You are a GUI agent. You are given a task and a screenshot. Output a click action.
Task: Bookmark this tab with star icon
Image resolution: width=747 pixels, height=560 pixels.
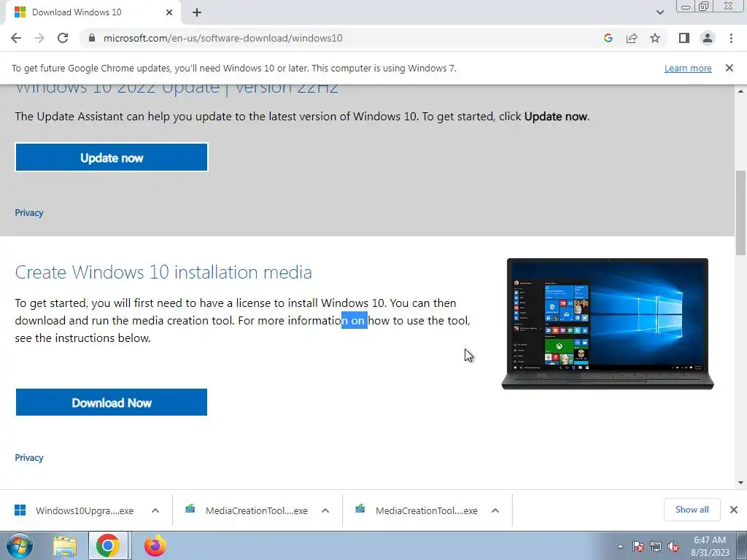coord(655,38)
